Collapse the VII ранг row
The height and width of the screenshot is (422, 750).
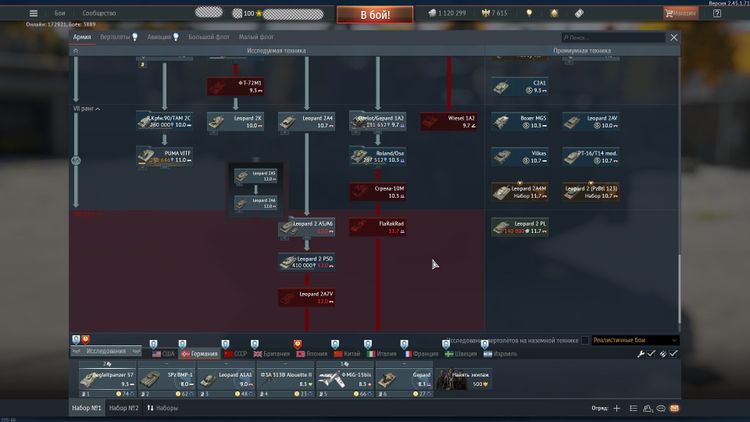(87, 108)
